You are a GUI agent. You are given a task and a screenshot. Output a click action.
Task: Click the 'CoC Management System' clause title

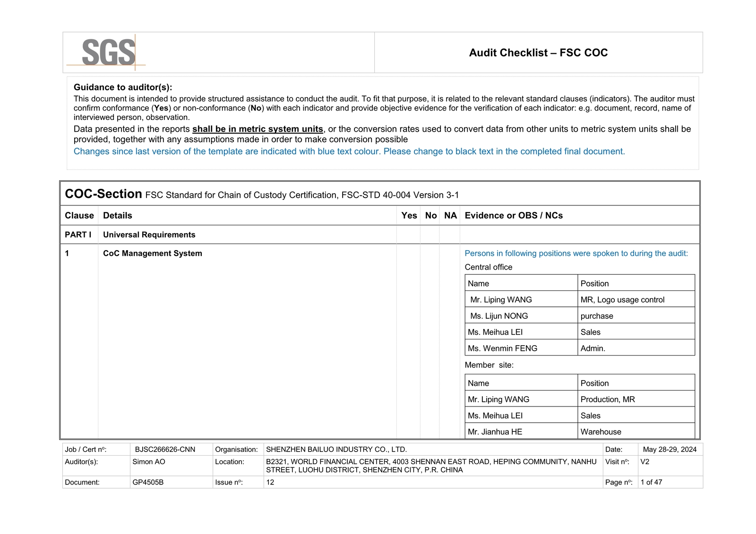pyautogui.click(x=153, y=254)
